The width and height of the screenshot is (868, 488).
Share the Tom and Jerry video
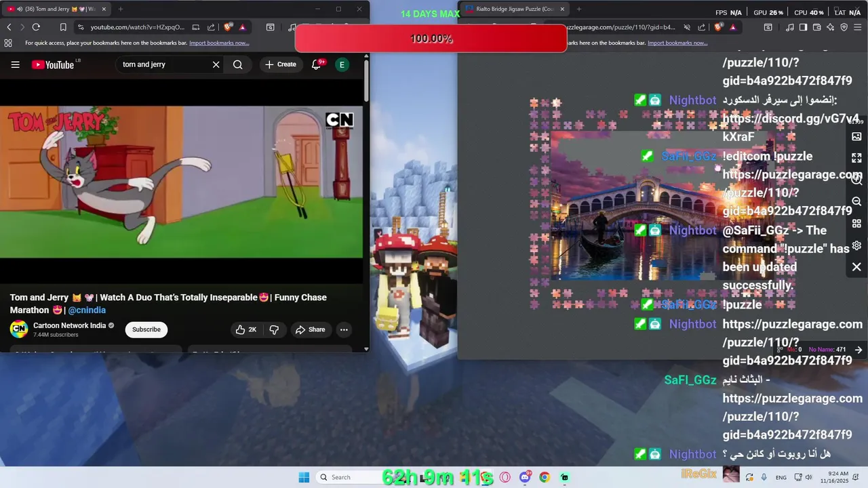(x=311, y=329)
